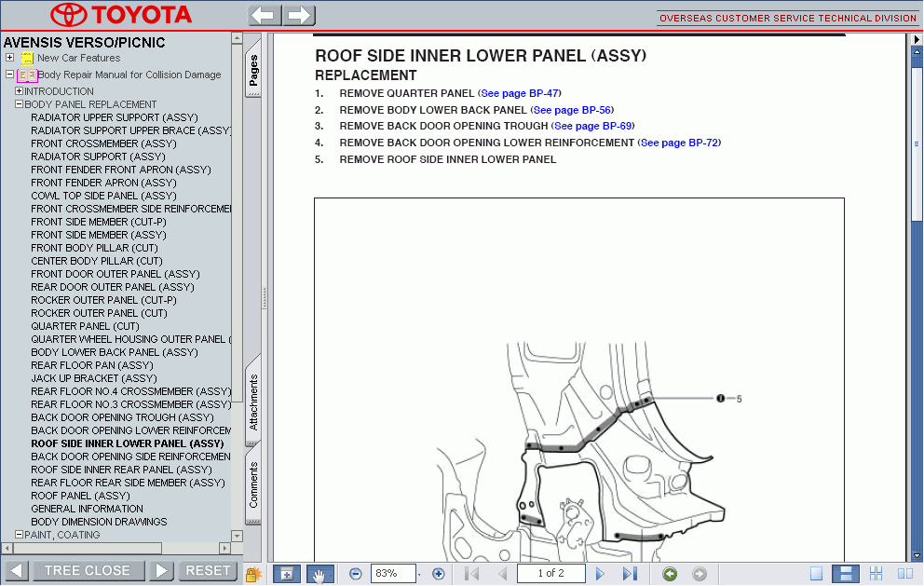Follow the See page BP-56 link
Screen dimensions: 924x586
[x=572, y=110]
